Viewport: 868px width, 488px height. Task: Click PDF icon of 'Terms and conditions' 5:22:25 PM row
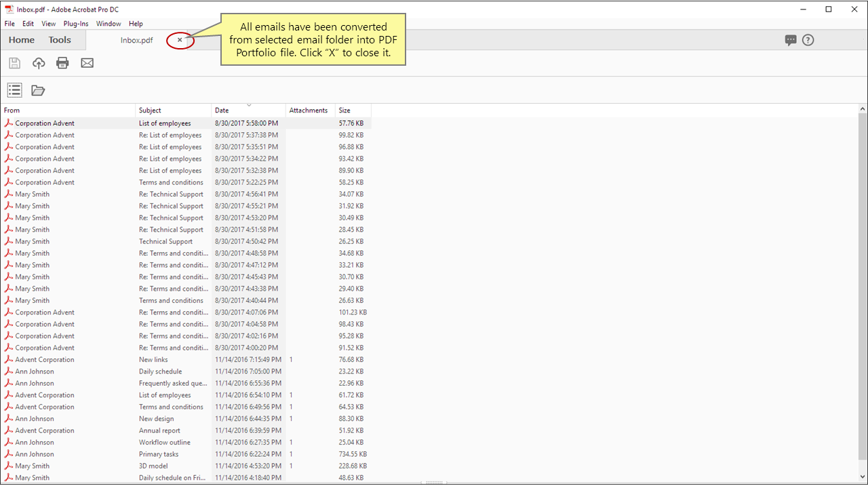(9, 182)
